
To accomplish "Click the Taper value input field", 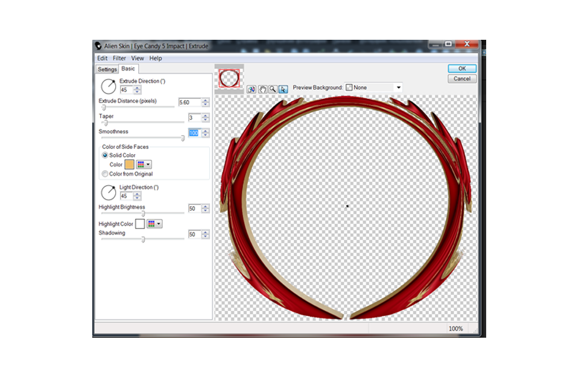I will pos(194,118).
